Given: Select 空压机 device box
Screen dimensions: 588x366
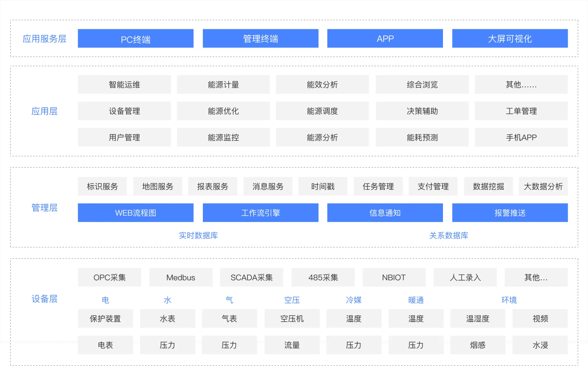Looking at the screenshot, I should [292, 319].
